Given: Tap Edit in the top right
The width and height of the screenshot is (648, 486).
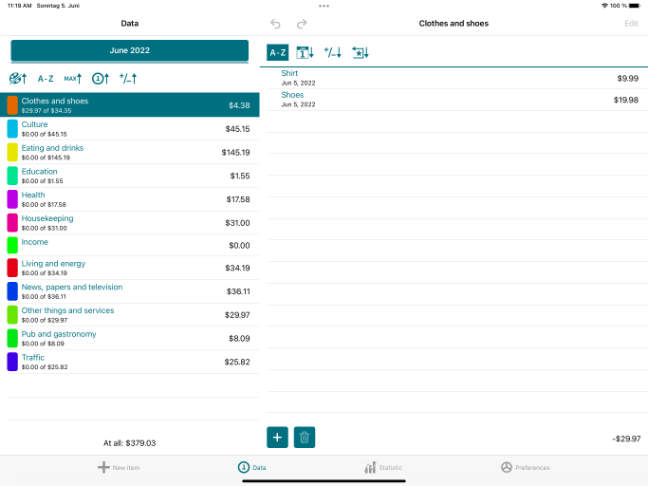Looking at the screenshot, I should (x=631, y=24).
